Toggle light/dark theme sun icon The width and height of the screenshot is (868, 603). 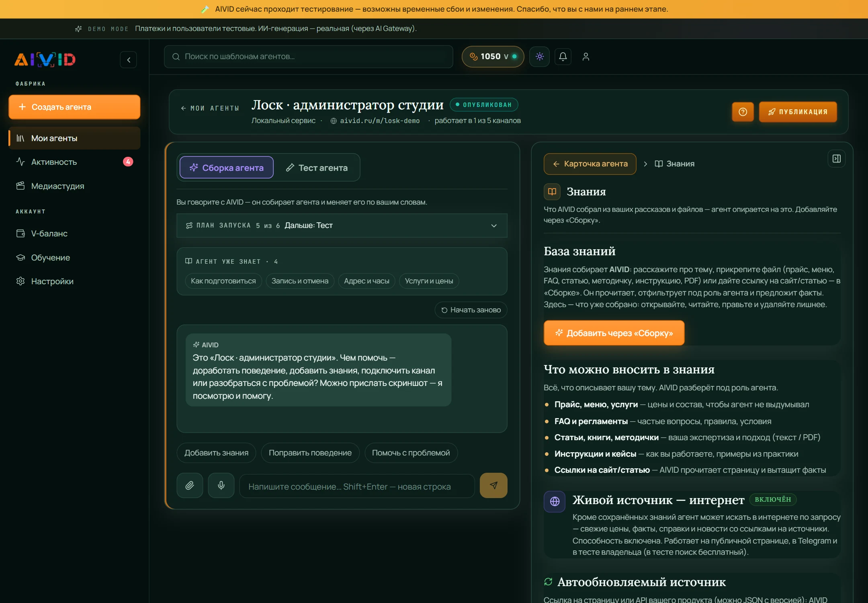[540, 57]
